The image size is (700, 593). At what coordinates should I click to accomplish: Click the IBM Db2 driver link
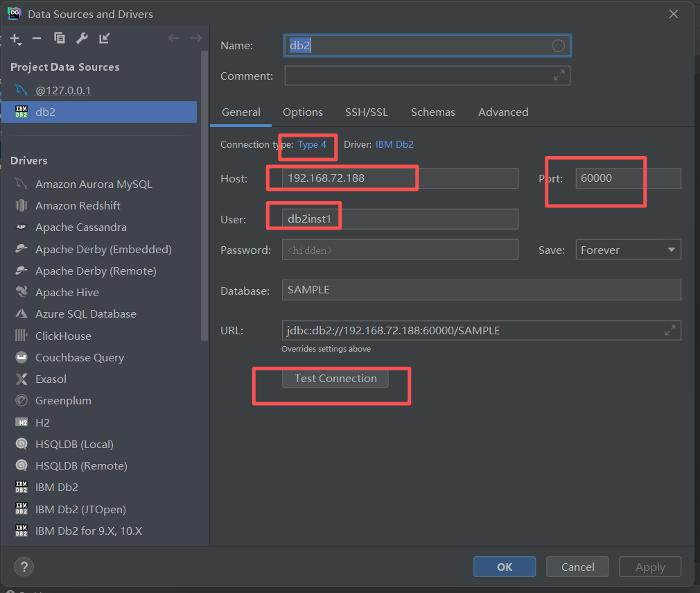click(x=394, y=145)
